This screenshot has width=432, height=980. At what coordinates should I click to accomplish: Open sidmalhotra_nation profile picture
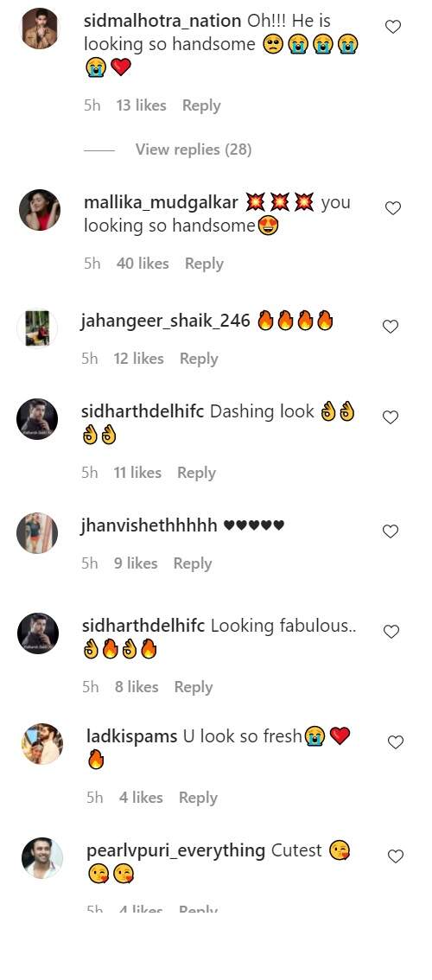point(40,29)
